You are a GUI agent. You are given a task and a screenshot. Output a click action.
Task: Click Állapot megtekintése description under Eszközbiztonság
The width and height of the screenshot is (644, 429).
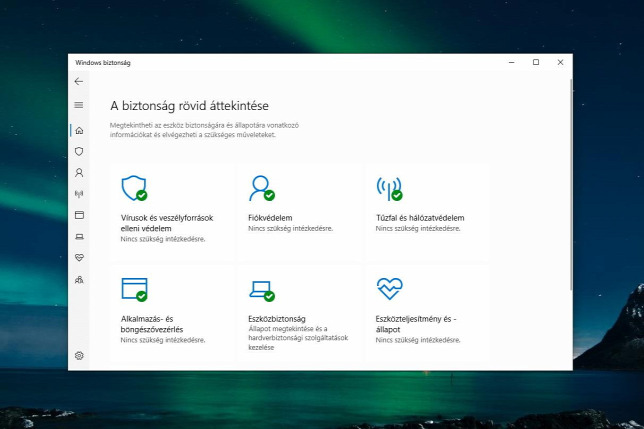point(298,338)
